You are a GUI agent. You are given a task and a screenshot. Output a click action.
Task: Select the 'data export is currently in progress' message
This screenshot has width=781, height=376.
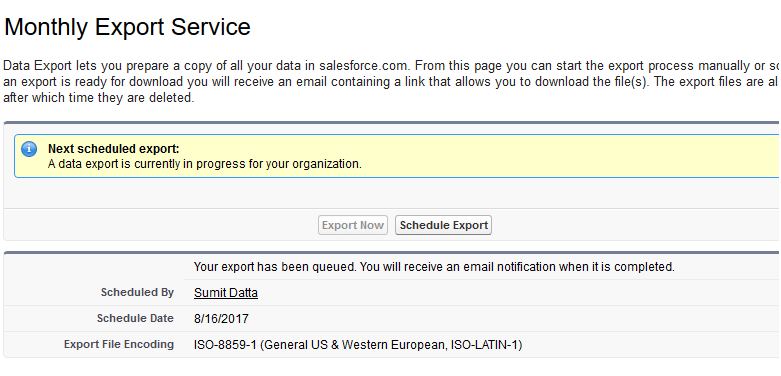point(205,164)
